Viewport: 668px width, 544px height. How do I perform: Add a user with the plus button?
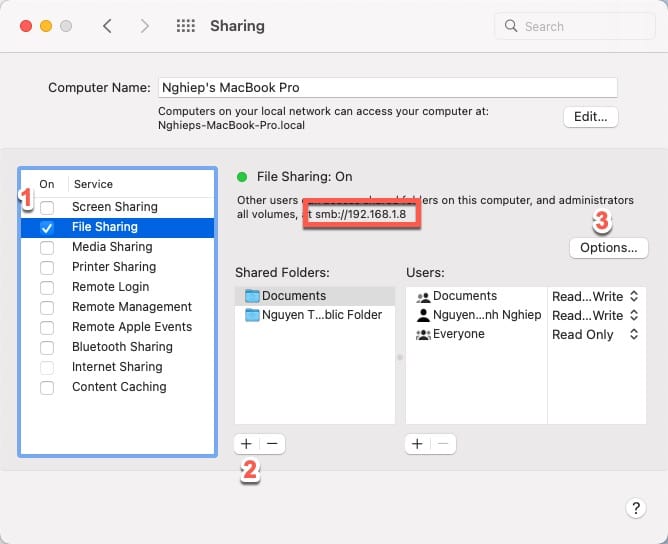tap(418, 444)
